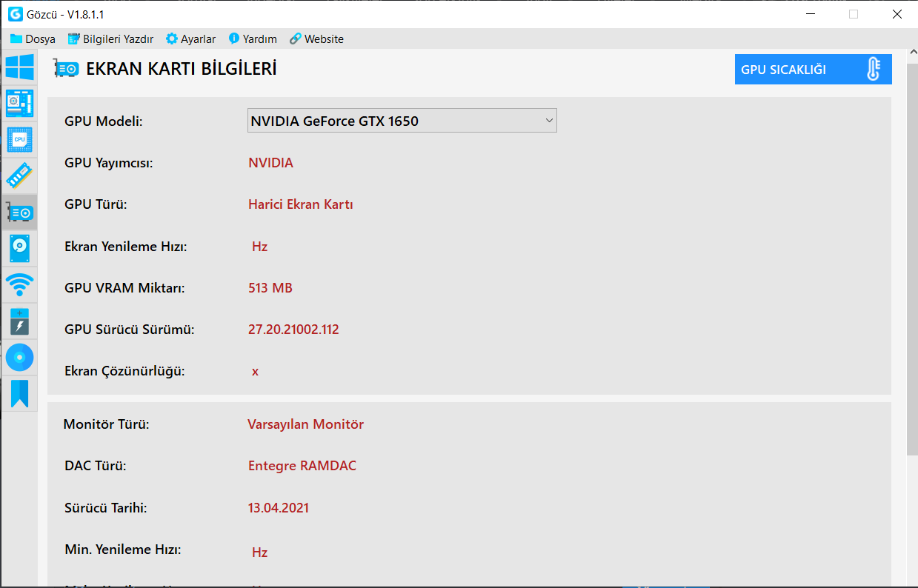Open the CPU info sidebar icon
This screenshot has width=918, height=588.
(19, 139)
